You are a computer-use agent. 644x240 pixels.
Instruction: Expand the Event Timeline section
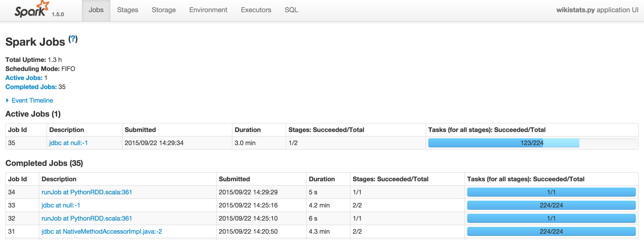(x=32, y=101)
